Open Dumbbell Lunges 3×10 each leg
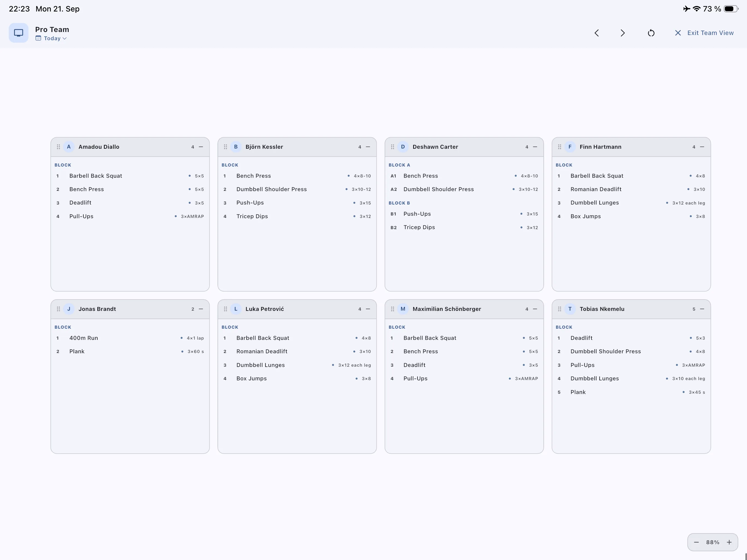Screen dimensions: 747x560 click(x=631, y=379)
